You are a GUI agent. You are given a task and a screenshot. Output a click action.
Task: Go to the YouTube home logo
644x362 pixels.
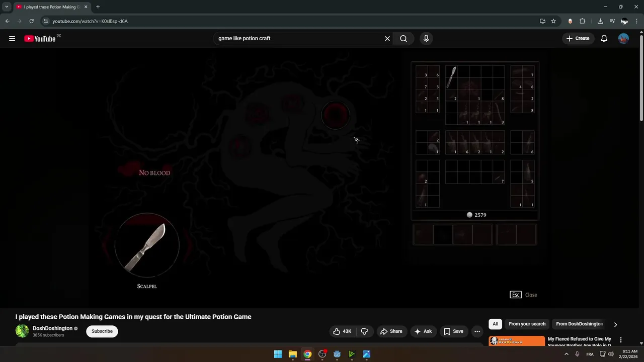click(x=40, y=39)
